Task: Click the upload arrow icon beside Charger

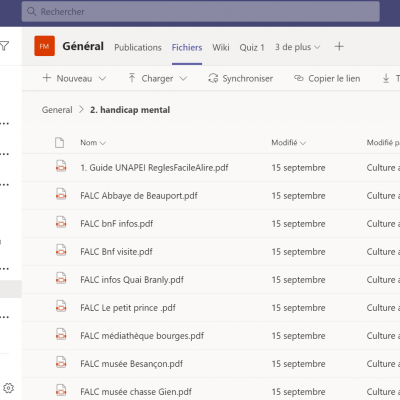Action: [132, 78]
